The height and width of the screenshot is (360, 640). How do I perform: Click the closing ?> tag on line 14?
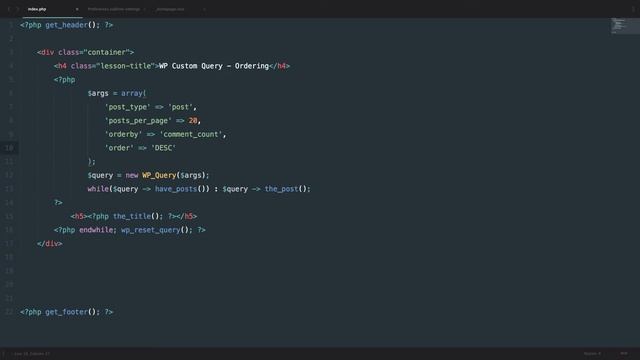(58, 202)
